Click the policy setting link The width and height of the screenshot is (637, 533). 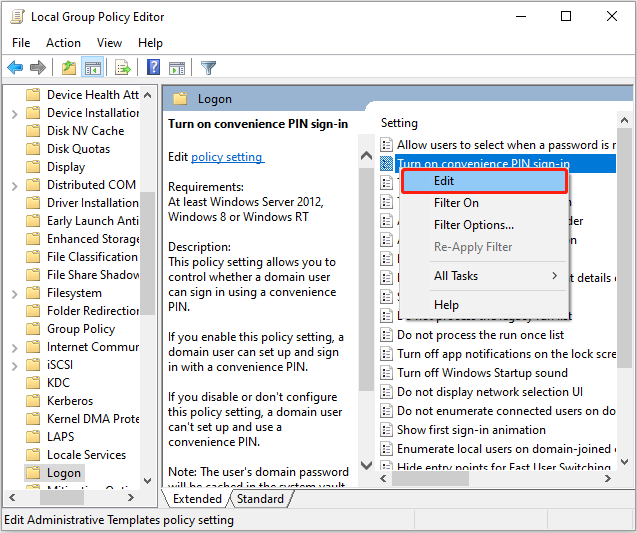coord(228,157)
